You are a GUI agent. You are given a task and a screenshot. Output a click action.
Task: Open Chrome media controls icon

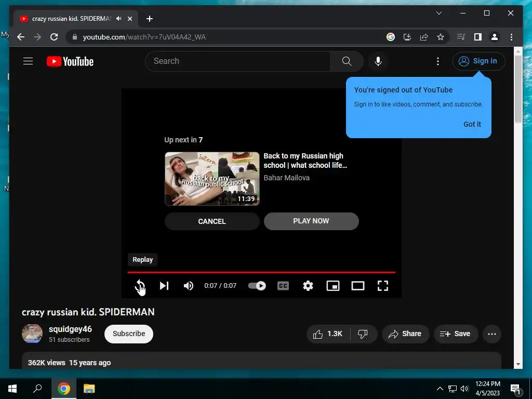coord(461,37)
